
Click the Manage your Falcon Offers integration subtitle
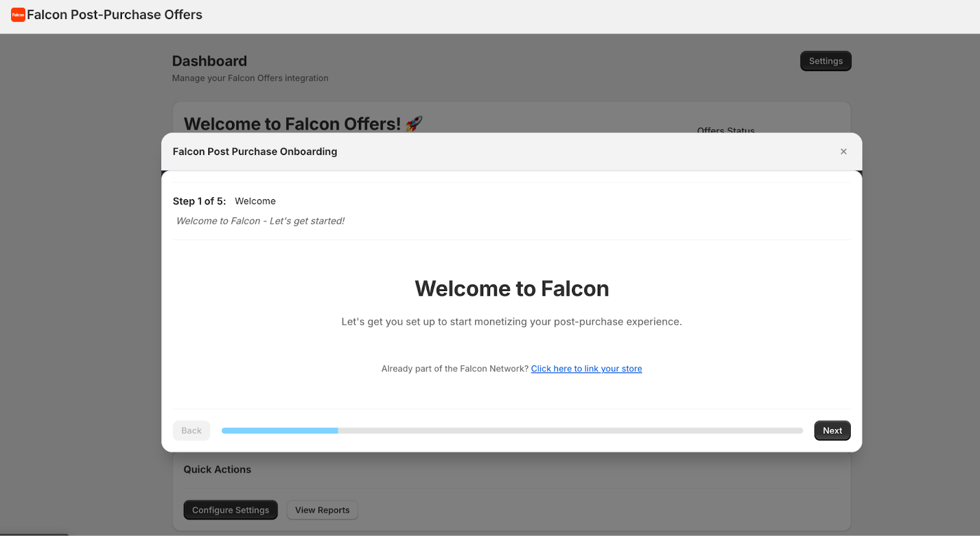(x=250, y=78)
